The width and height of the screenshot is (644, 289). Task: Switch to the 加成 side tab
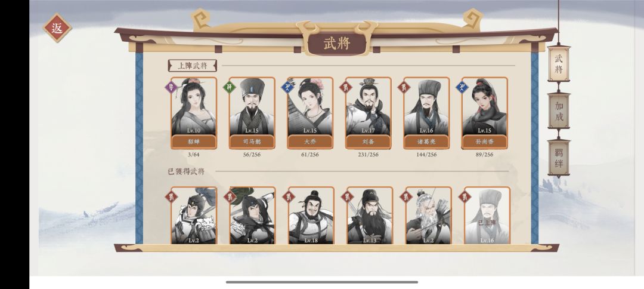[559, 110]
